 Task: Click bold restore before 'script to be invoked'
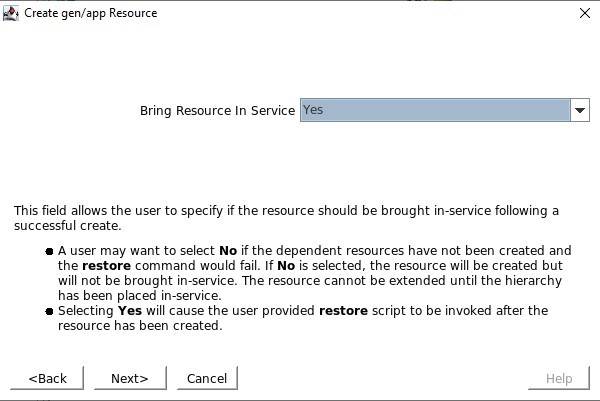click(343, 311)
